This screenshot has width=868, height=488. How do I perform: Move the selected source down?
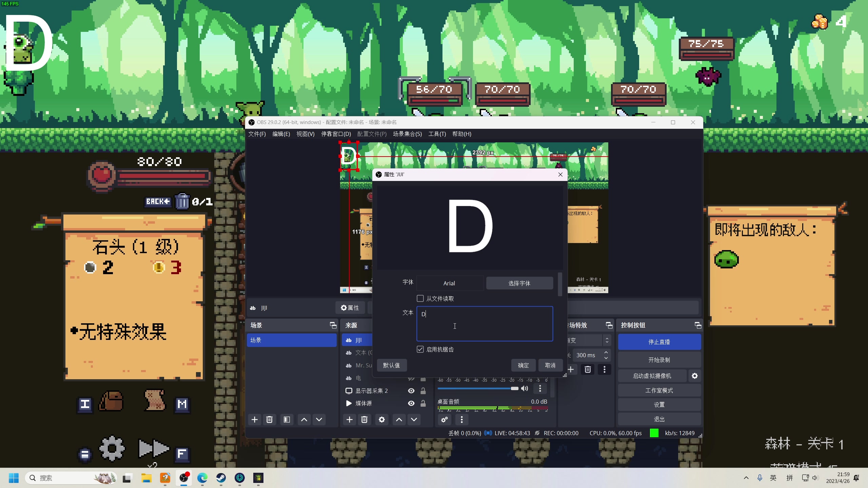[414, 420]
